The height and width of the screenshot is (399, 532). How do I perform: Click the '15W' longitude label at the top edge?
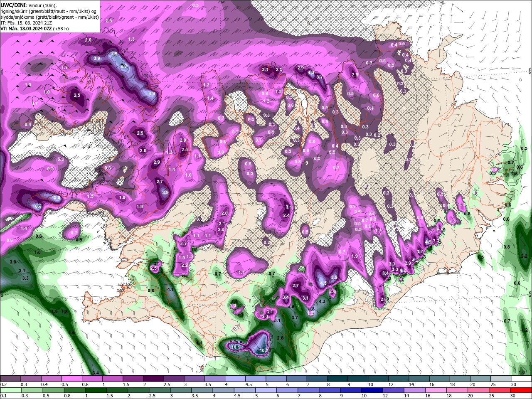(440, 2)
